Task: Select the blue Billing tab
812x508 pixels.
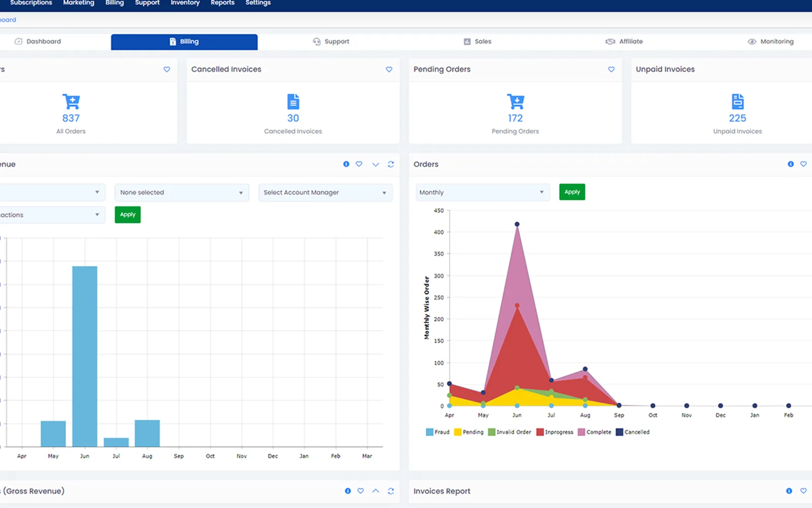Action: click(x=184, y=42)
